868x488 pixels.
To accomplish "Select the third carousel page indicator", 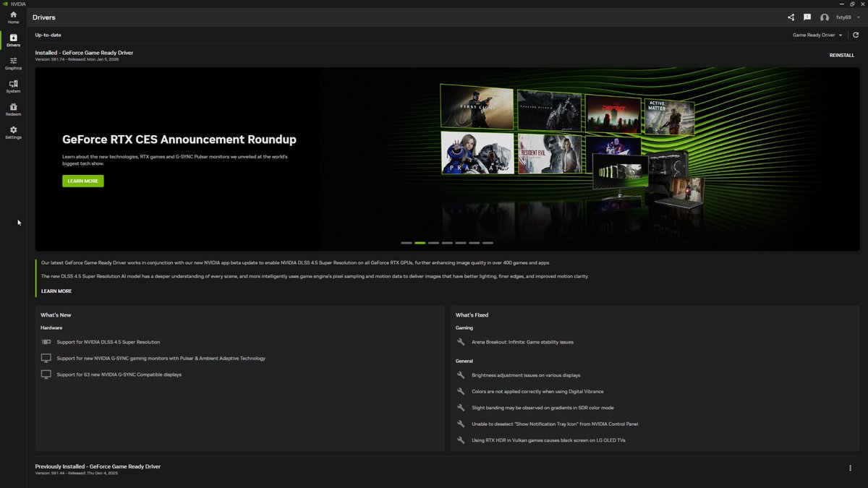I will tap(433, 243).
